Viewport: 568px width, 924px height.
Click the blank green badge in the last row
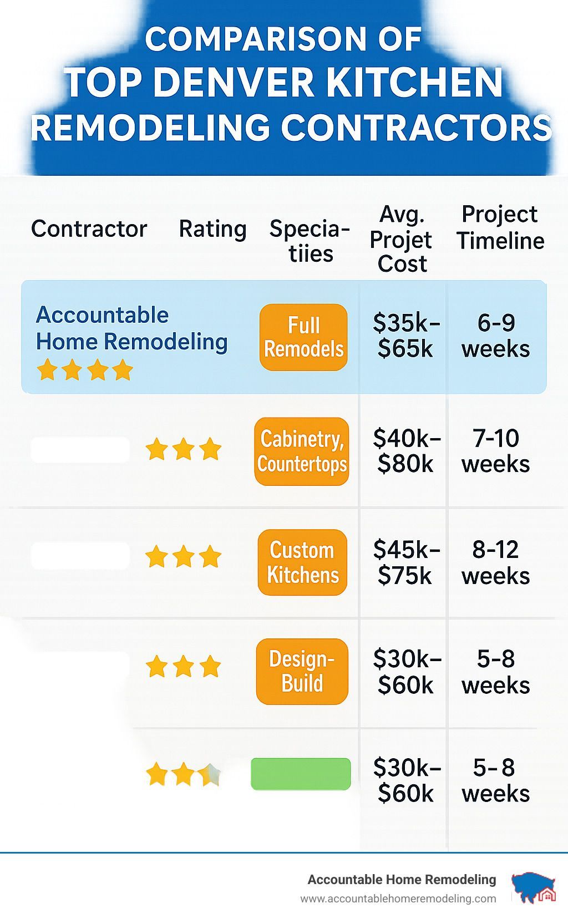(x=301, y=774)
